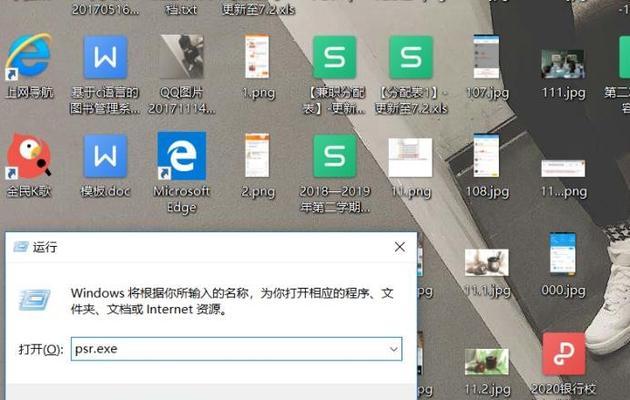The height and width of the screenshot is (400, 630).
Task: Open the 2020银行校 presentation file
Action: (563, 354)
